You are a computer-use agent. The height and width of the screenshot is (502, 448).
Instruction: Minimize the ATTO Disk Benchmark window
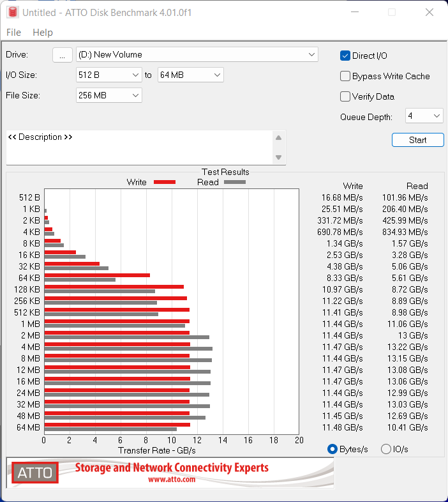[x=357, y=12]
